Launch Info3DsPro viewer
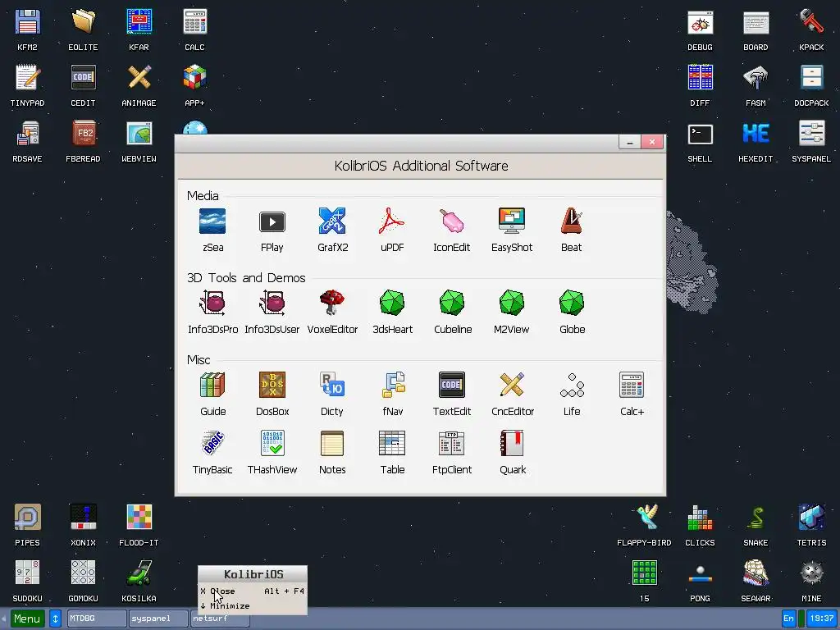The width and height of the screenshot is (840, 630). 212,303
